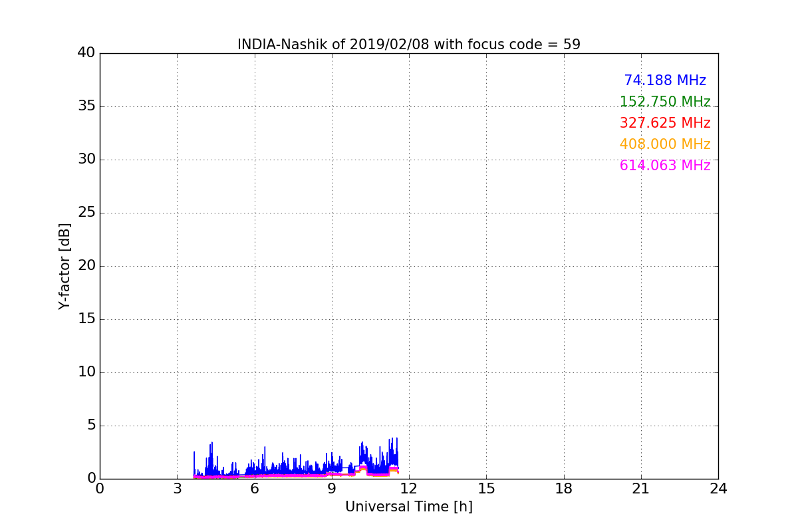
Task: Click the plot title INDIA-Nashik of 2019/02/08
Action: [408, 45]
